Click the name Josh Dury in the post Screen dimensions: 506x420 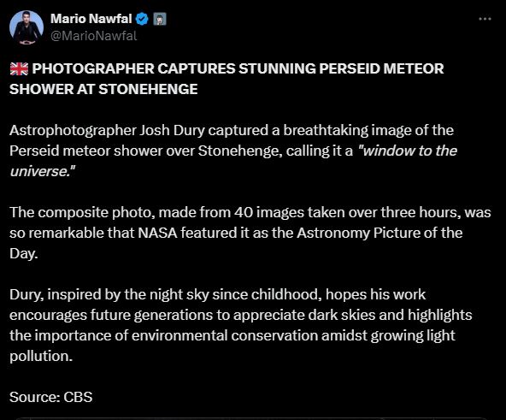coord(173,130)
